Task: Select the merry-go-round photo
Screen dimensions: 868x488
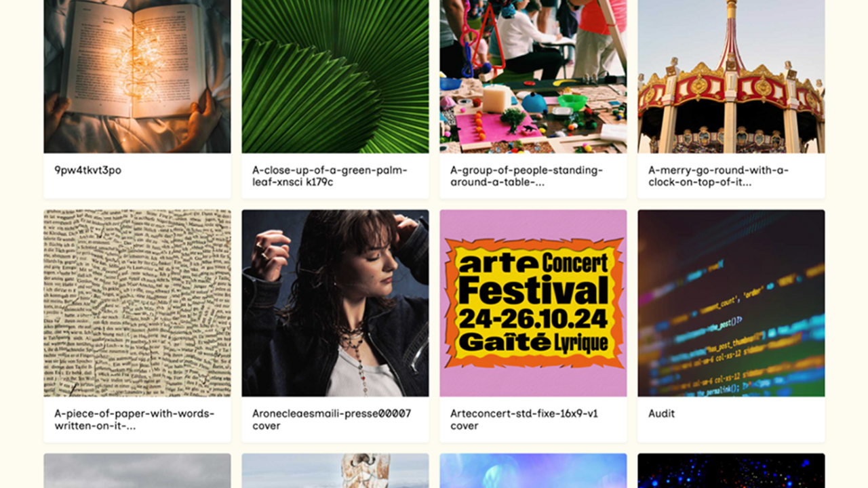Action: (731, 76)
